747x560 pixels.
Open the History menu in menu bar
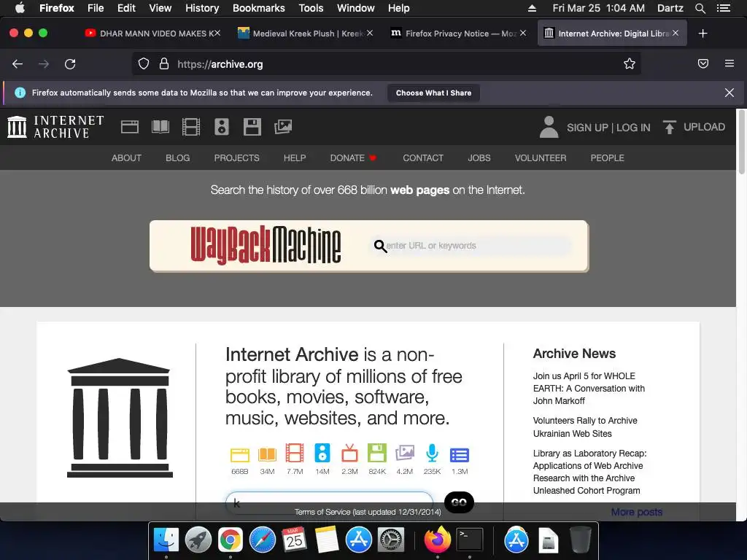pyautogui.click(x=202, y=8)
